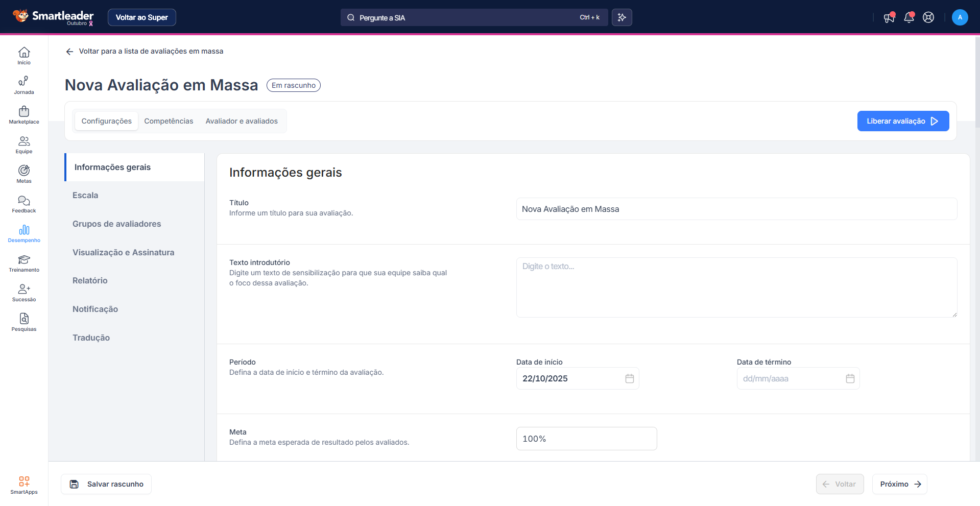The width and height of the screenshot is (980, 506).
Task: Go to Metas target icon
Action: click(24, 174)
